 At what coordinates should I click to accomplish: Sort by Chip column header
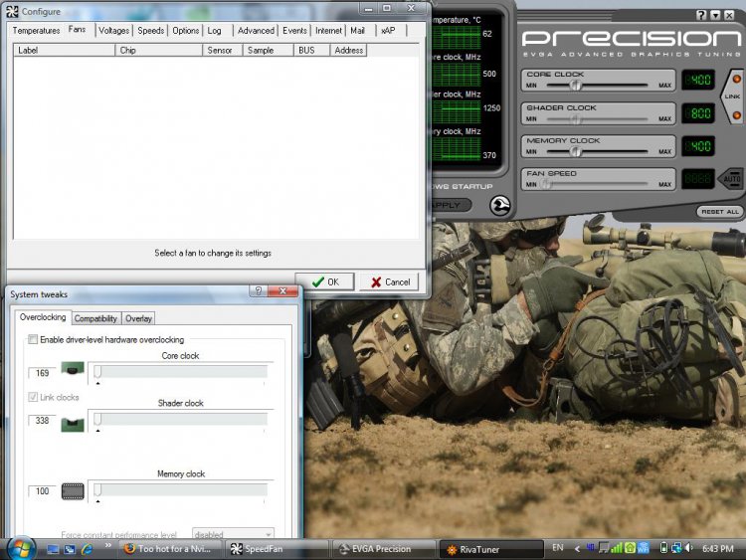[159, 50]
